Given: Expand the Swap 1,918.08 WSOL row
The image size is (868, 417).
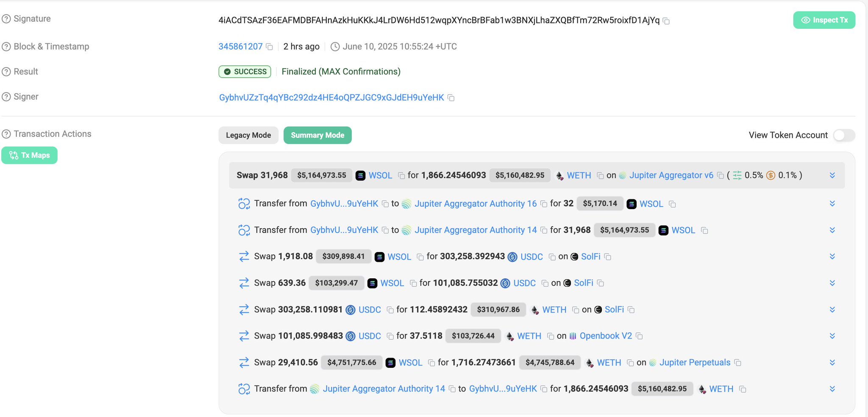Looking at the screenshot, I should (832, 257).
